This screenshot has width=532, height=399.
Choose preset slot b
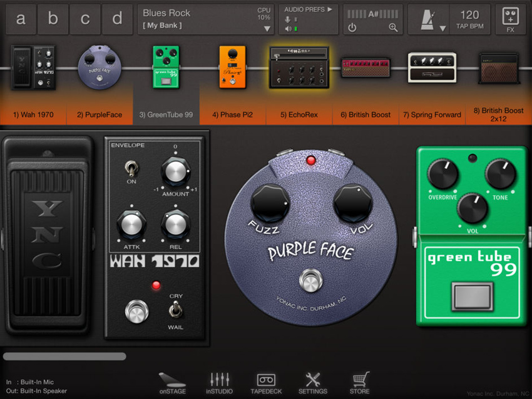pos(53,19)
